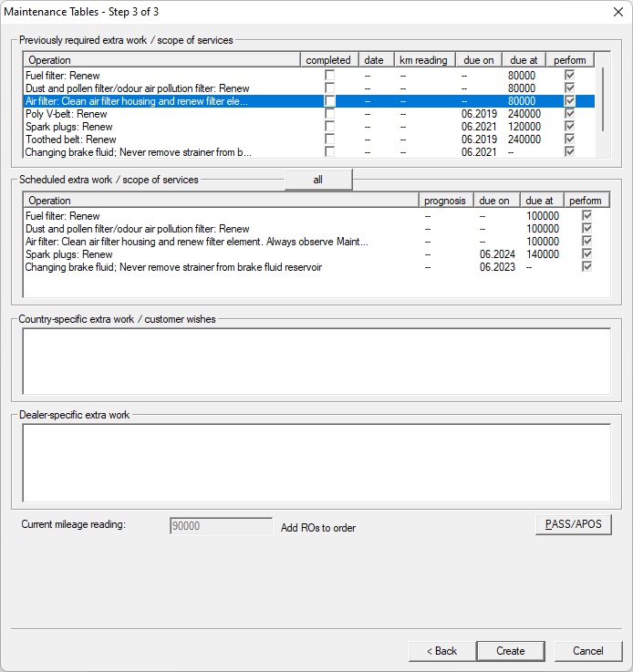Sort previous work by Operation column header
The image size is (633, 672).
point(162,60)
